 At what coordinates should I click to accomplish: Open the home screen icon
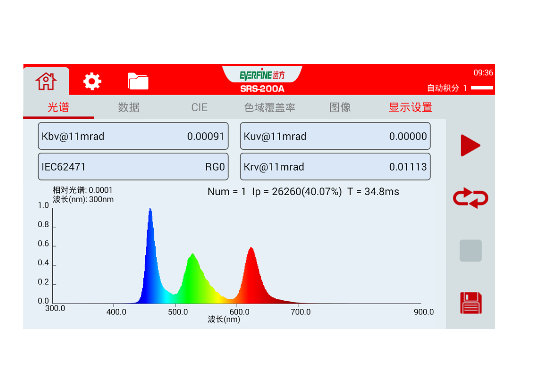click(x=46, y=81)
